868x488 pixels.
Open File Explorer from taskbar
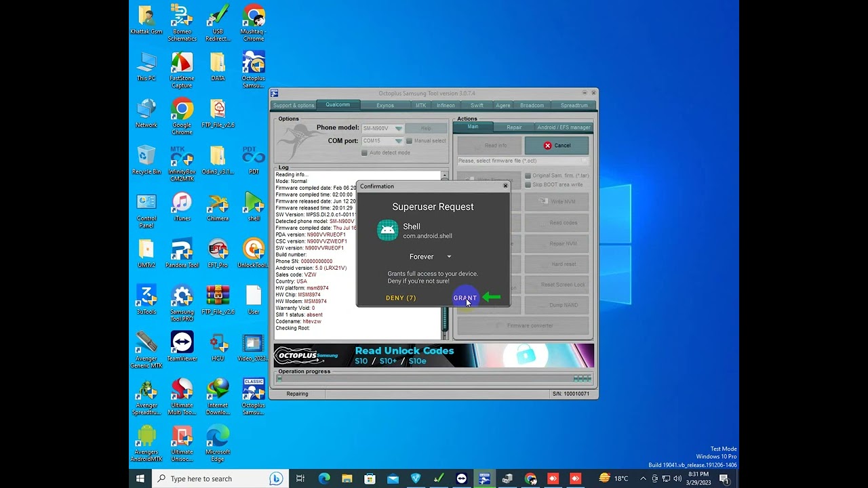347,479
